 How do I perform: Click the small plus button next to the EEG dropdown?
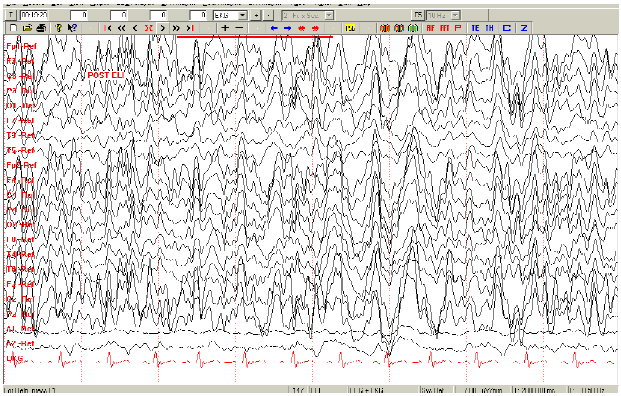pyautogui.click(x=256, y=15)
